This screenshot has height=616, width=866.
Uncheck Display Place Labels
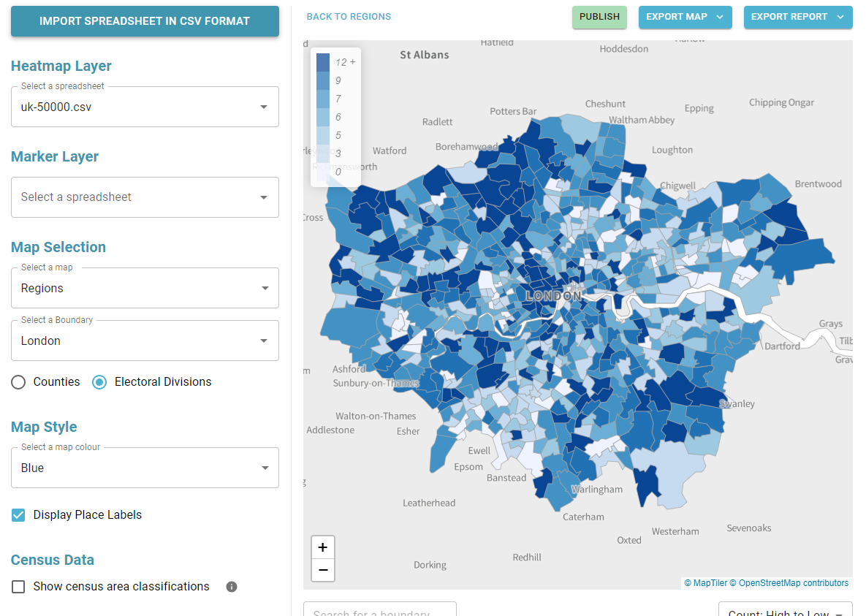pos(18,514)
